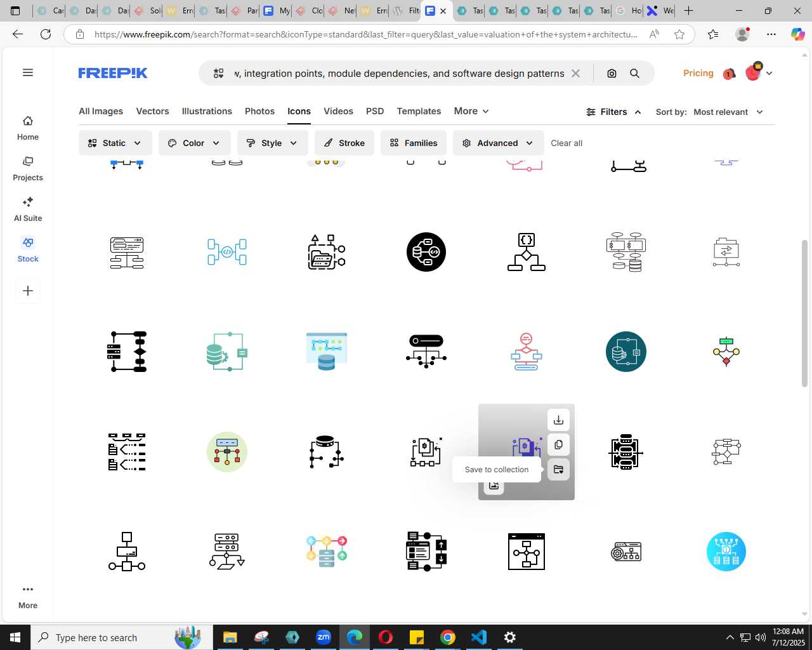Save the hovered icon to collection
812x650 pixels.
click(x=558, y=469)
